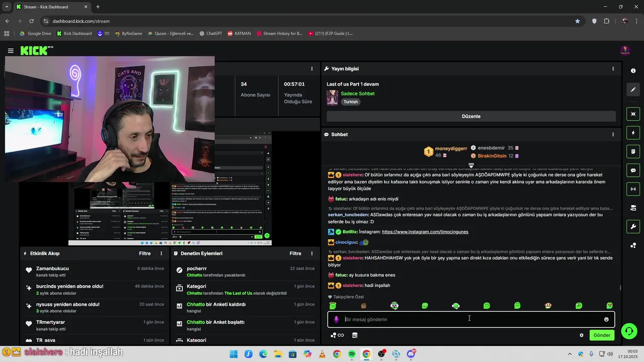Click the bottom nodes icon in right sidebar
The image size is (644, 362).
633,245
